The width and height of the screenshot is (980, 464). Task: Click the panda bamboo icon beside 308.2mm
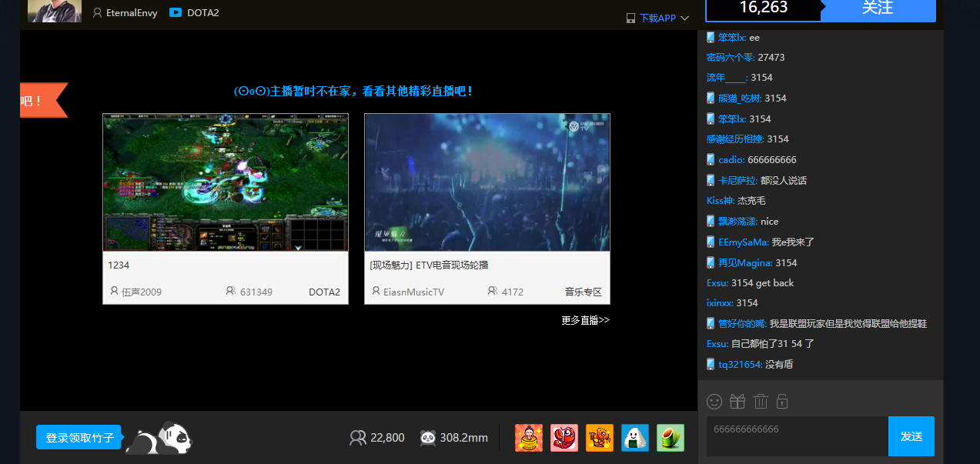coord(428,438)
